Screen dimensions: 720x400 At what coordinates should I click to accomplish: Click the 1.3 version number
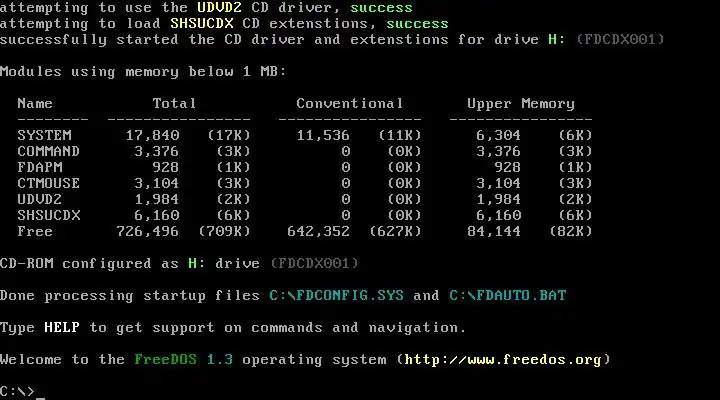point(219,360)
